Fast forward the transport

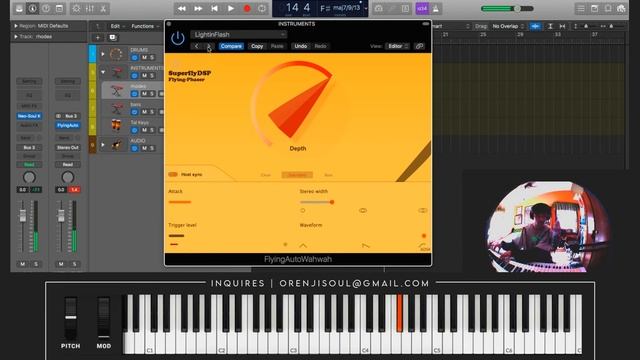(198, 9)
